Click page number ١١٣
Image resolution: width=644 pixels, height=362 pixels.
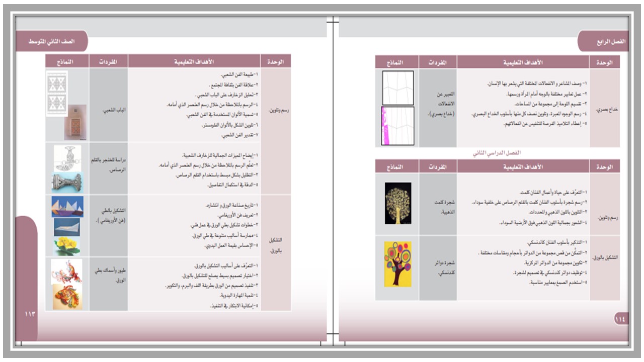30,314
